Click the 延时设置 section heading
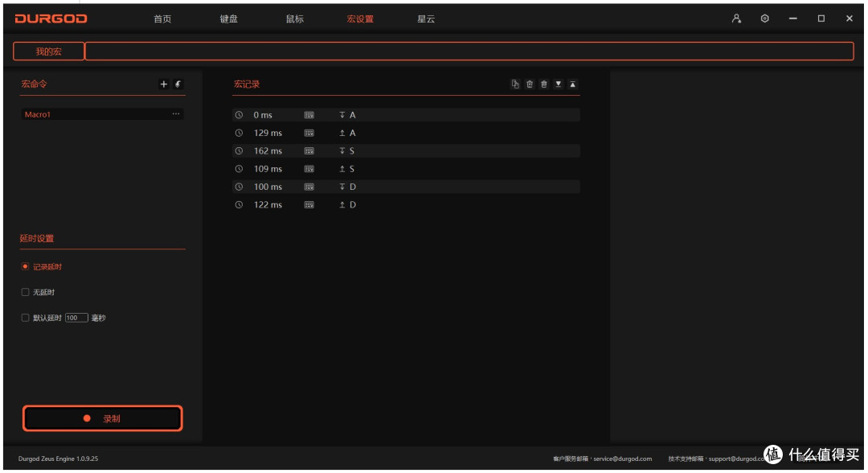The height and width of the screenshot is (473, 868). (36, 238)
